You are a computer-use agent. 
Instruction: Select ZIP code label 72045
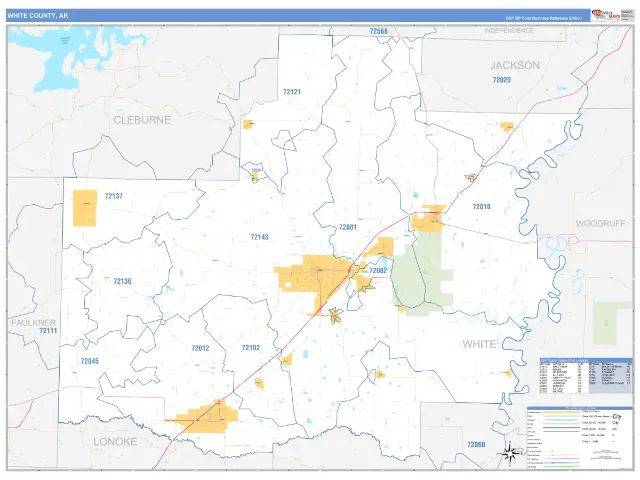(90, 361)
